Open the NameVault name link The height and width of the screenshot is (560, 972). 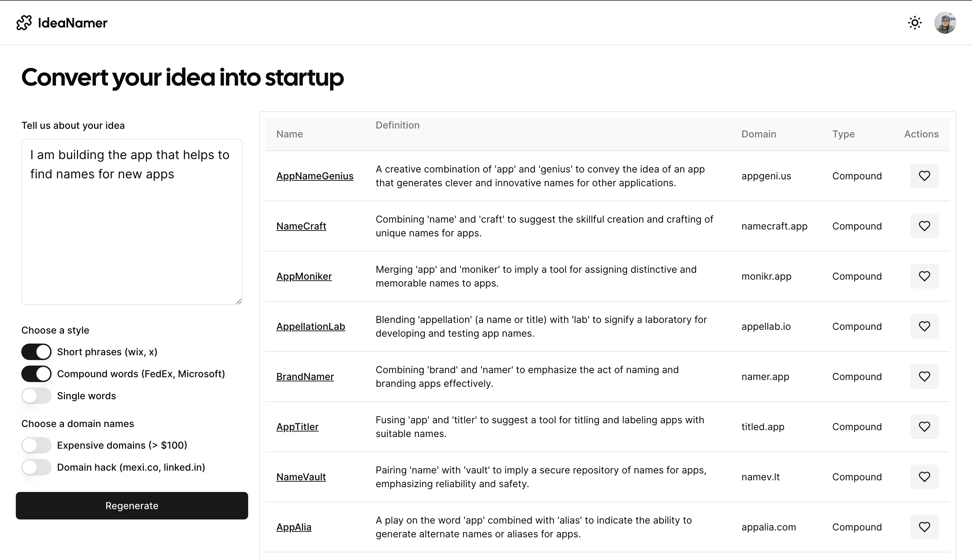point(301,477)
